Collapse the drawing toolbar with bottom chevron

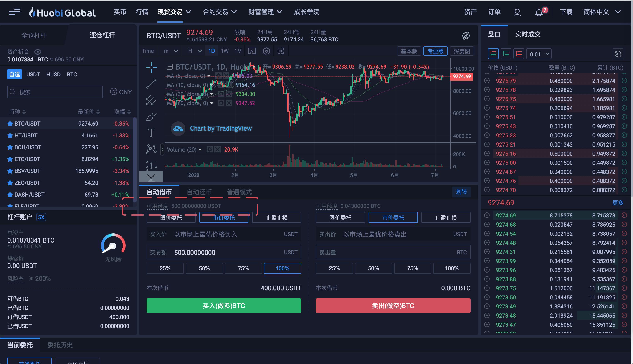pyautogui.click(x=151, y=177)
